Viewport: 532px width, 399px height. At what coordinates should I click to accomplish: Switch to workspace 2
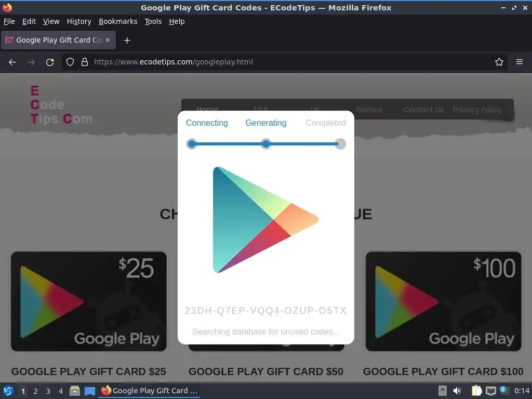(36, 391)
